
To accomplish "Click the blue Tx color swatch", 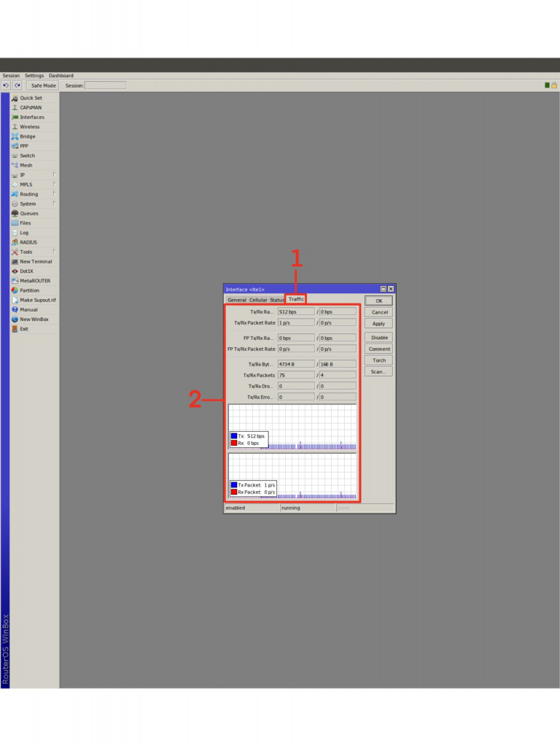I will (x=234, y=436).
